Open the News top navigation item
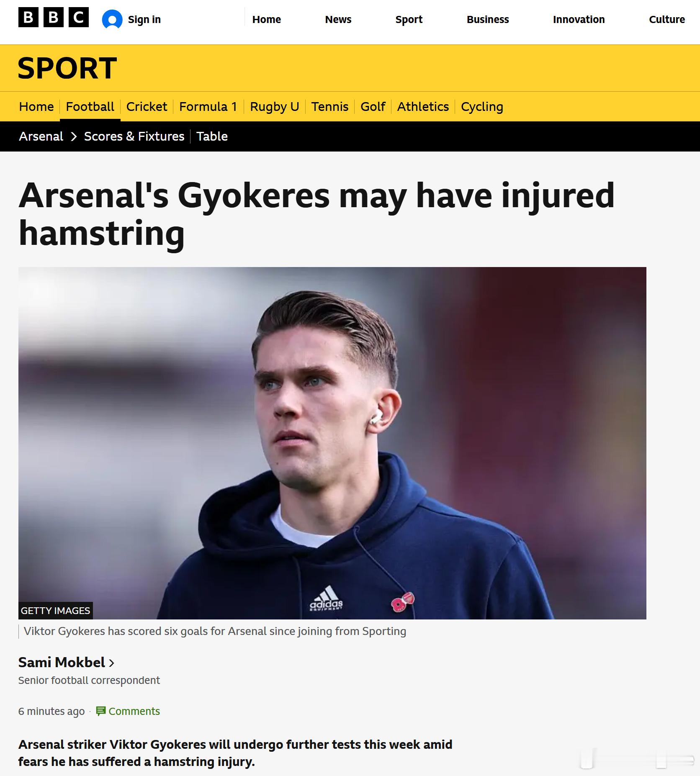700x776 pixels. [x=338, y=20]
